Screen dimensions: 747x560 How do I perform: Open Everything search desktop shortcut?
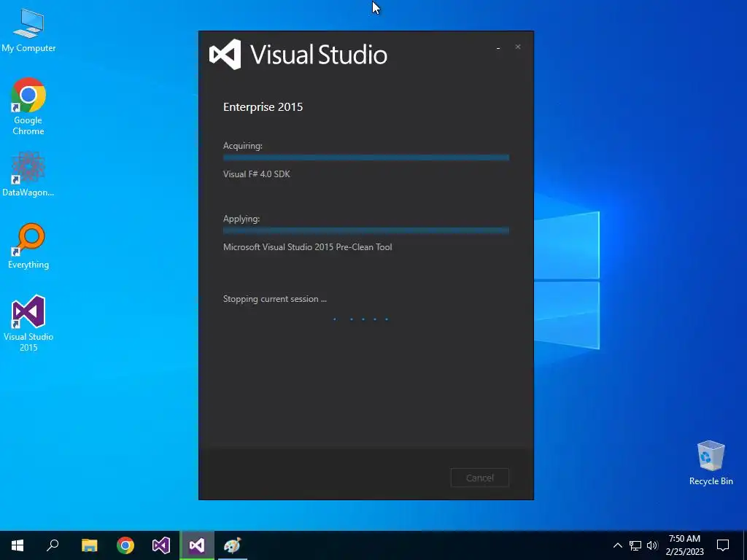(x=28, y=246)
